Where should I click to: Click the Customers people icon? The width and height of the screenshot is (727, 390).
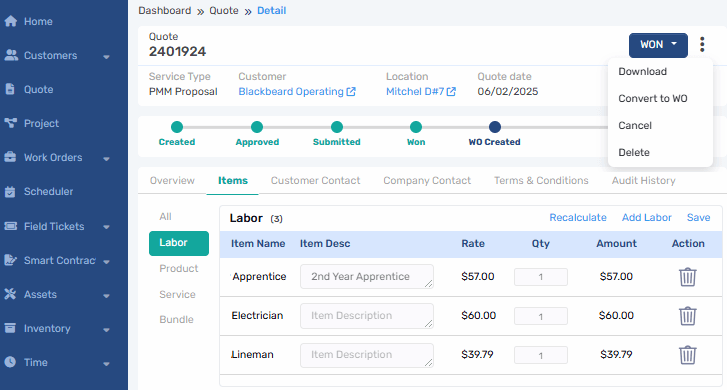pyautogui.click(x=11, y=55)
